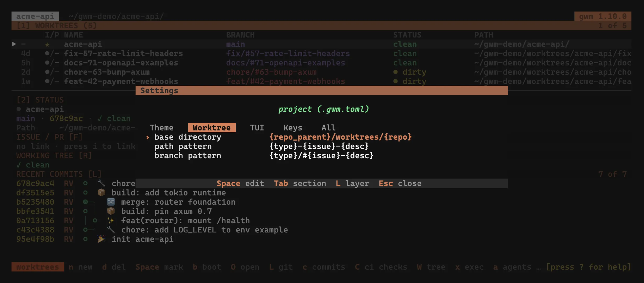Click the graph node of commit 95e4f98b
644x283 pixels.
(85, 239)
